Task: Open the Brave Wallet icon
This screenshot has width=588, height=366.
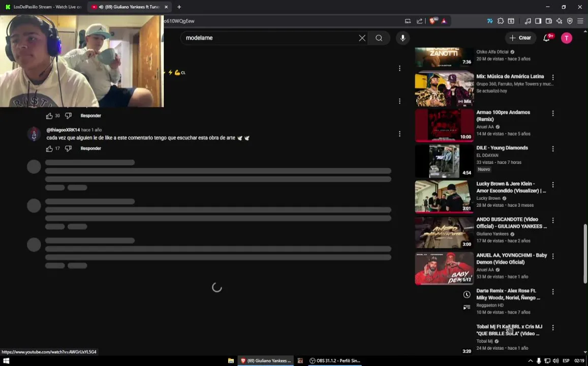Action: [549, 21]
